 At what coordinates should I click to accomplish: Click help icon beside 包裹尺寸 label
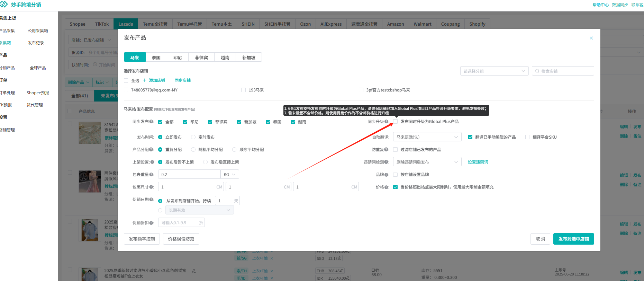tap(151, 187)
